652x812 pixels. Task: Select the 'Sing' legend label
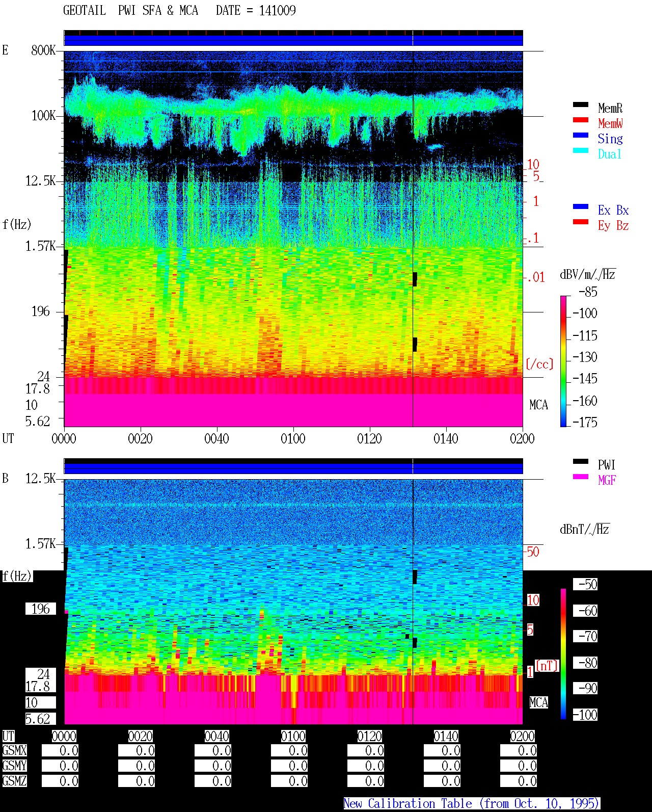point(610,139)
